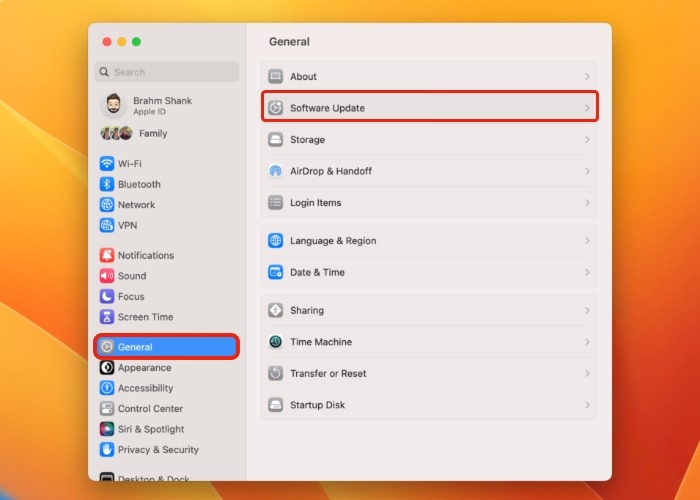Click the Startup Disk icon

275,404
